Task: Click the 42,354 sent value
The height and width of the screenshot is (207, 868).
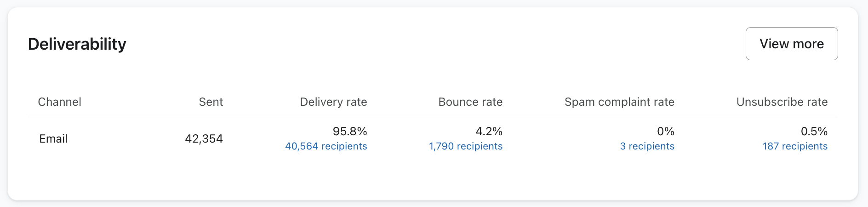Action: (x=204, y=138)
